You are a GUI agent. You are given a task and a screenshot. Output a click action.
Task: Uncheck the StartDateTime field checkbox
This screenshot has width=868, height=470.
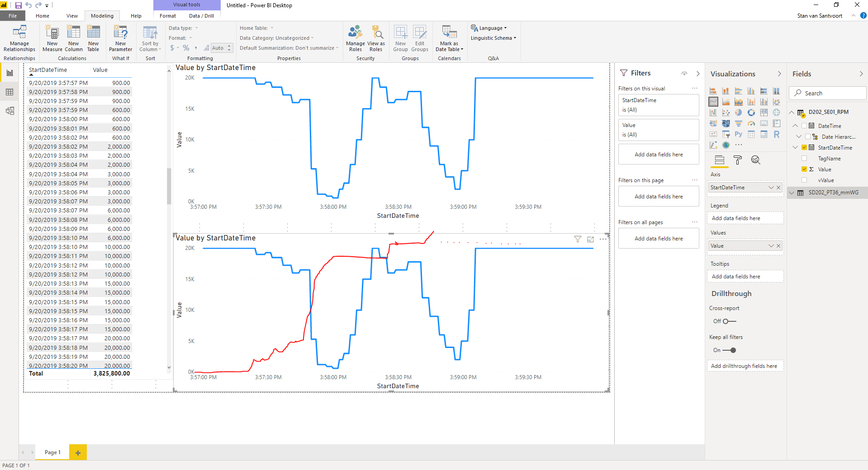point(804,147)
